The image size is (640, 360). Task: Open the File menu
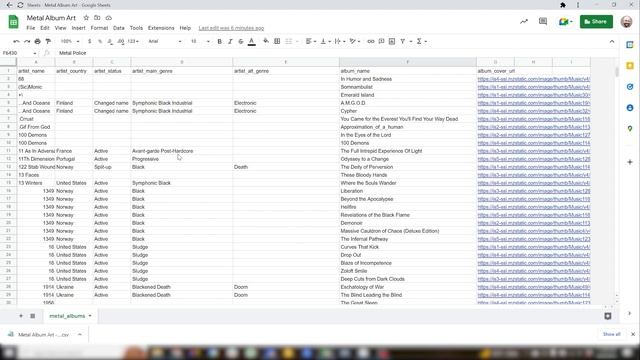[x=31, y=28]
